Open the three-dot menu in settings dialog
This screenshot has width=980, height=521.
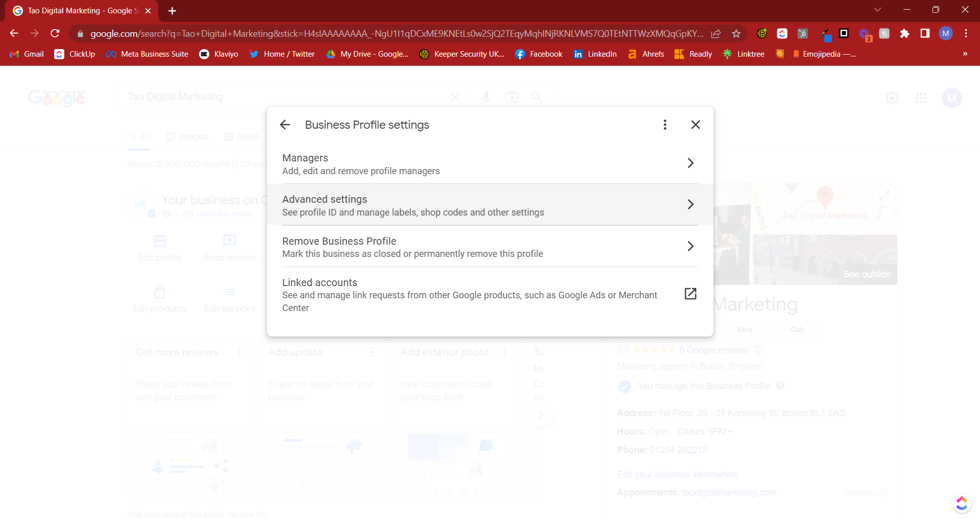coord(665,125)
